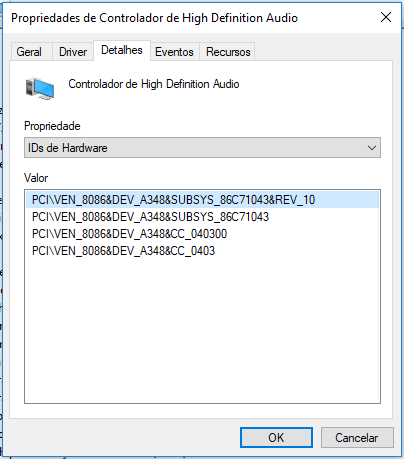Open the Recursos tab

[x=228, y=52]
